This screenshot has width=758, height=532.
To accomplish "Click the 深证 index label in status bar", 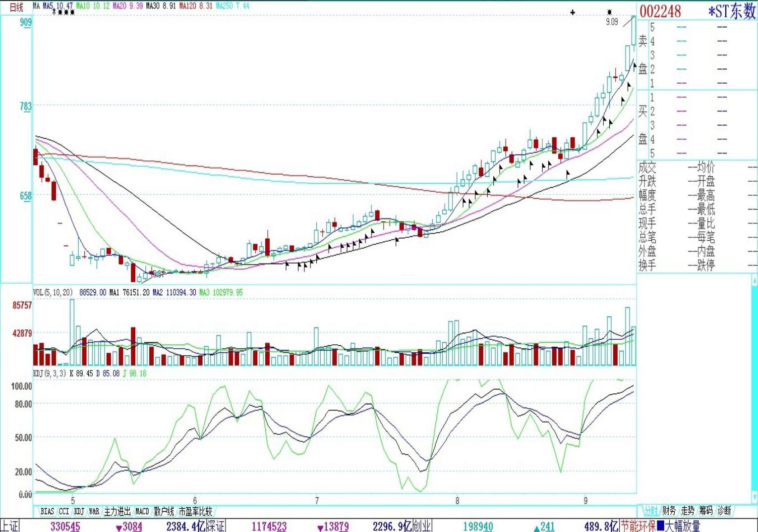I will (x=216, y=526).
